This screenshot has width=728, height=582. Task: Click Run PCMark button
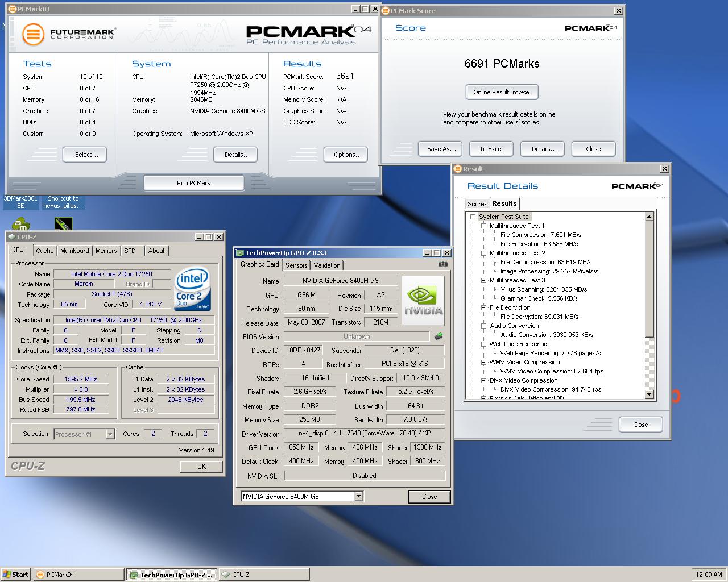(193, 183)
